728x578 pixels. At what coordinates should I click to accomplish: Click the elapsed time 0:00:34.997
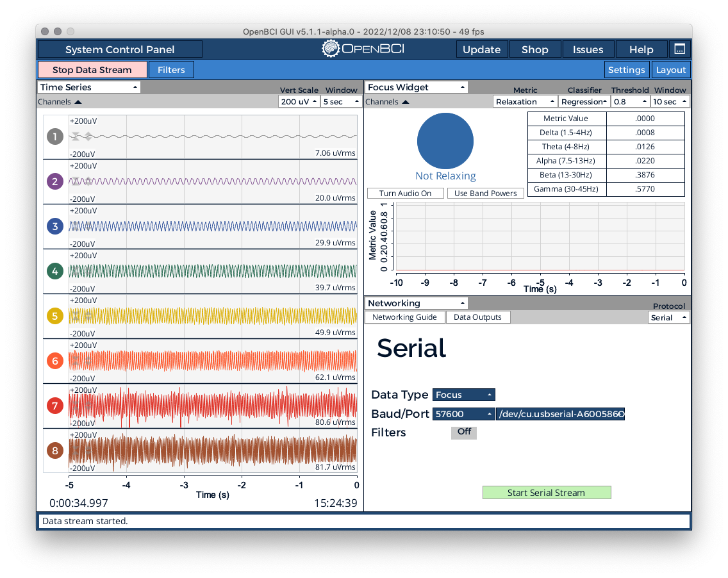[78, 503]
